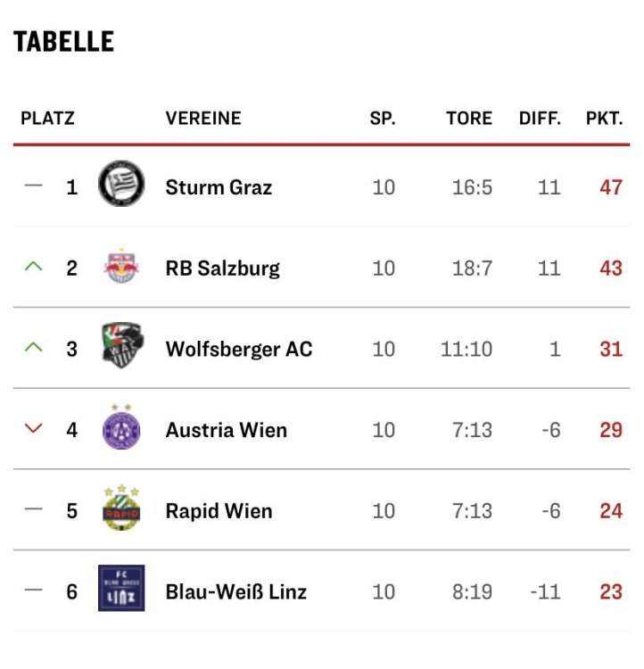
Task: Sort table by the PKT. column header
Action: (604, 118)
